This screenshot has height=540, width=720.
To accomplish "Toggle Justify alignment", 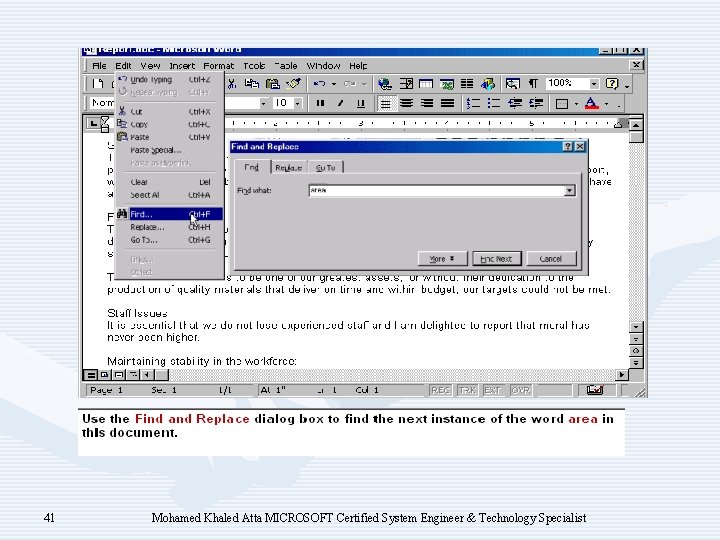I will 447,103.
